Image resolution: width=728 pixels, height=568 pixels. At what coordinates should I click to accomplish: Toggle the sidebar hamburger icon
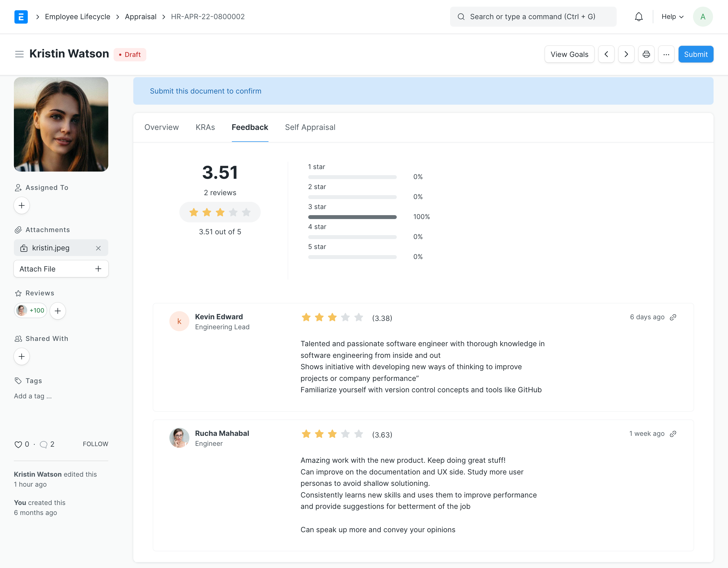coord(19,54)
